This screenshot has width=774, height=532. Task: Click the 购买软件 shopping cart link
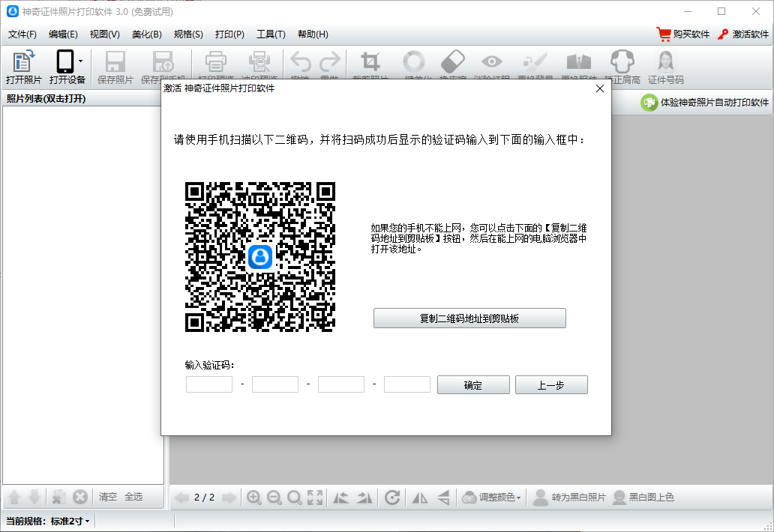[x=682, y=34]
